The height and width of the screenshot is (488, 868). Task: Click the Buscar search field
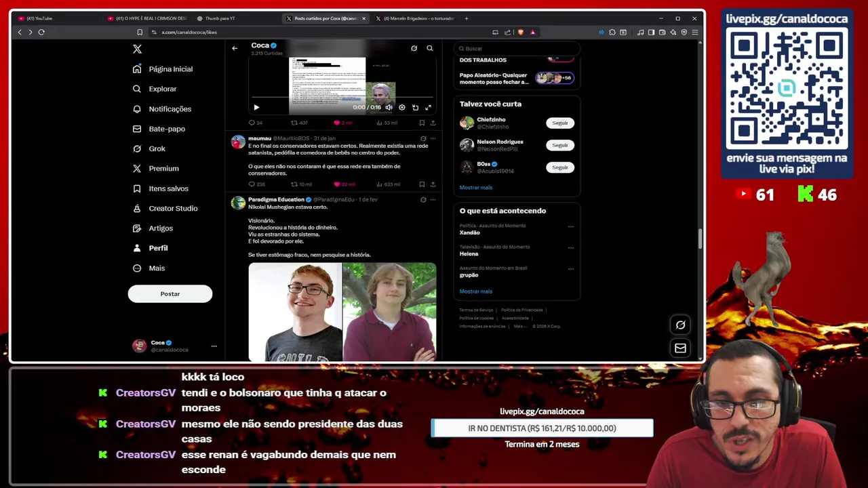point(517,48)
